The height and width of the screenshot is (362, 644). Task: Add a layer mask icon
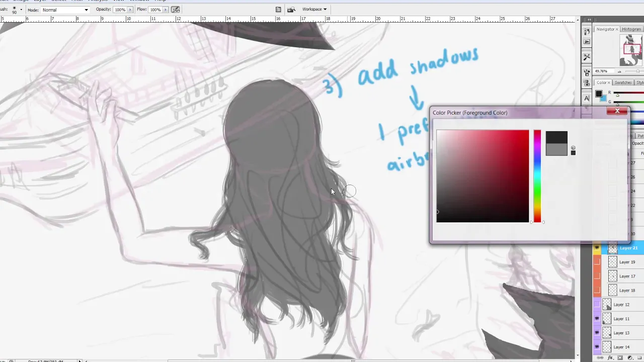pos(620,357)
